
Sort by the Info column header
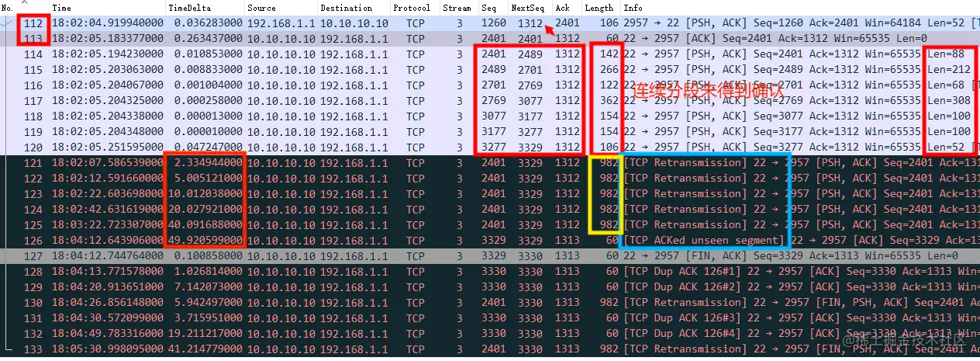coord(633,8)
